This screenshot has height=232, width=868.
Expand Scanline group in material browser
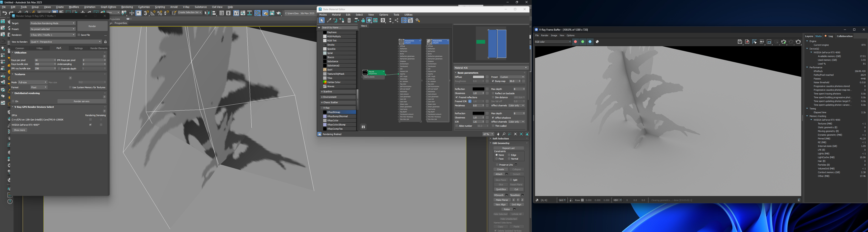coord(338,92)
